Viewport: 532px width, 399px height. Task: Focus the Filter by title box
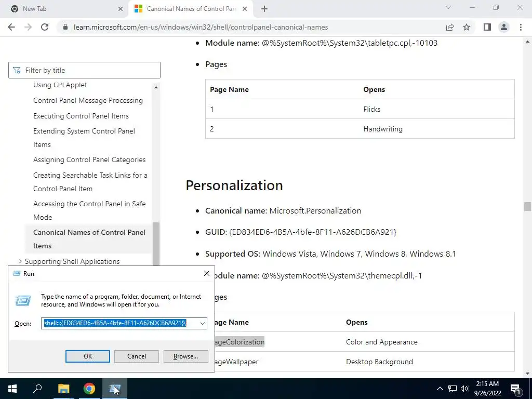[x=84, y=70]
